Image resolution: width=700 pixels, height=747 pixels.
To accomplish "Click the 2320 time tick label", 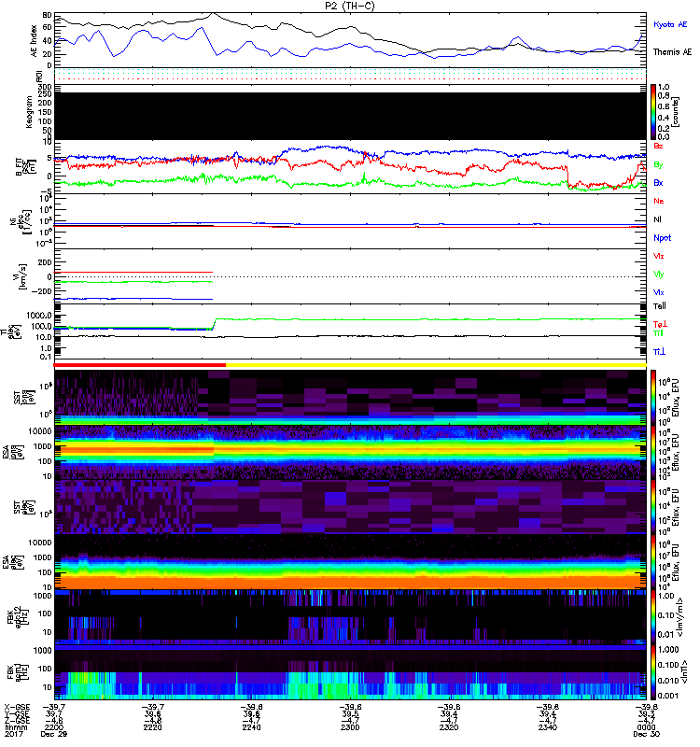I will click(x=449, y=727).
